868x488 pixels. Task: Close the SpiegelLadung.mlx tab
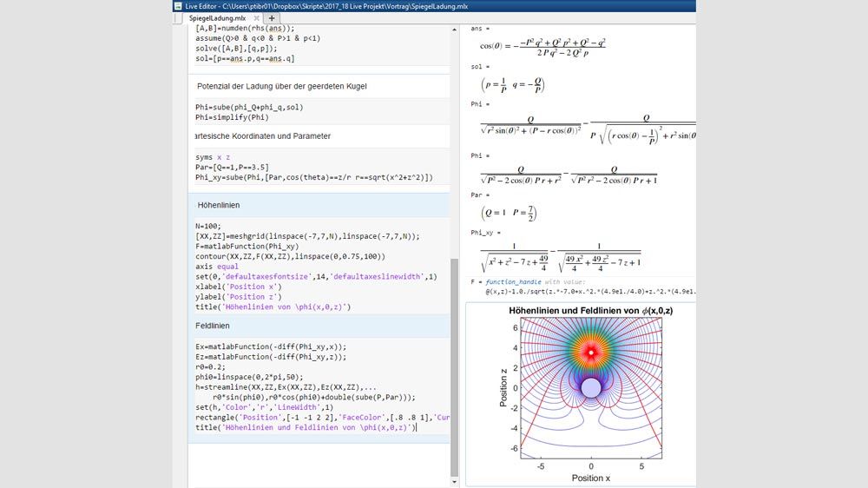tap(257, 18)
